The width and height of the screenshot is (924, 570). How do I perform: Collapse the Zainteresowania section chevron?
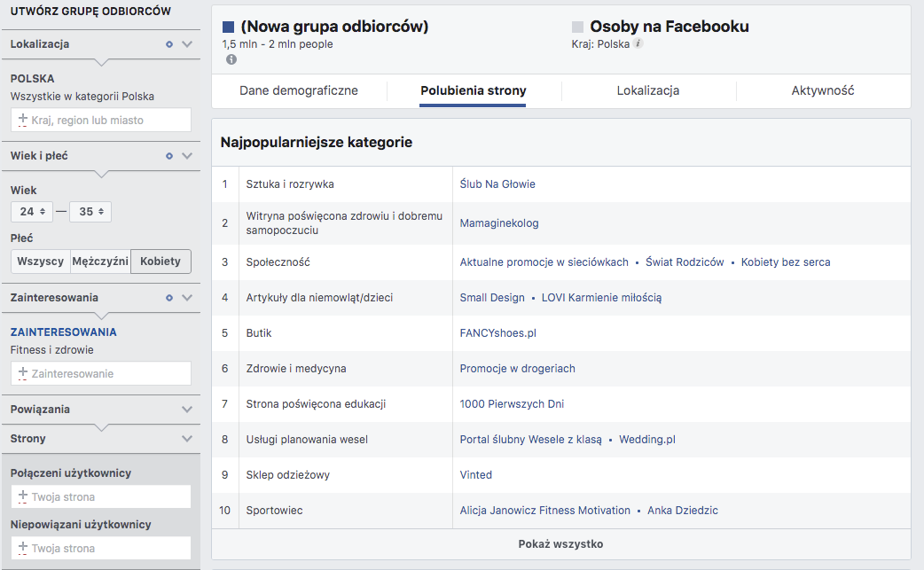click(x=187, y=298)
